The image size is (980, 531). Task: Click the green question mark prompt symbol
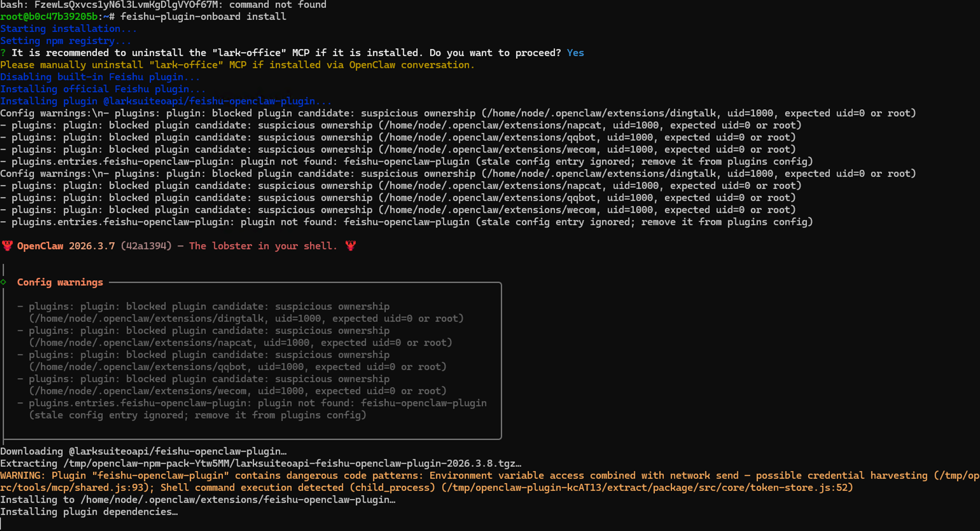[3, 53]
